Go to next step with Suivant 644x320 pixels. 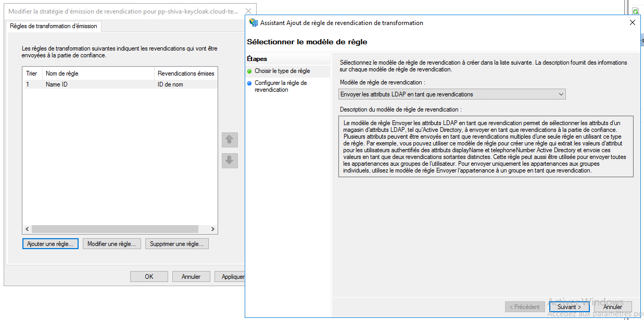click(x=569, y=307)
